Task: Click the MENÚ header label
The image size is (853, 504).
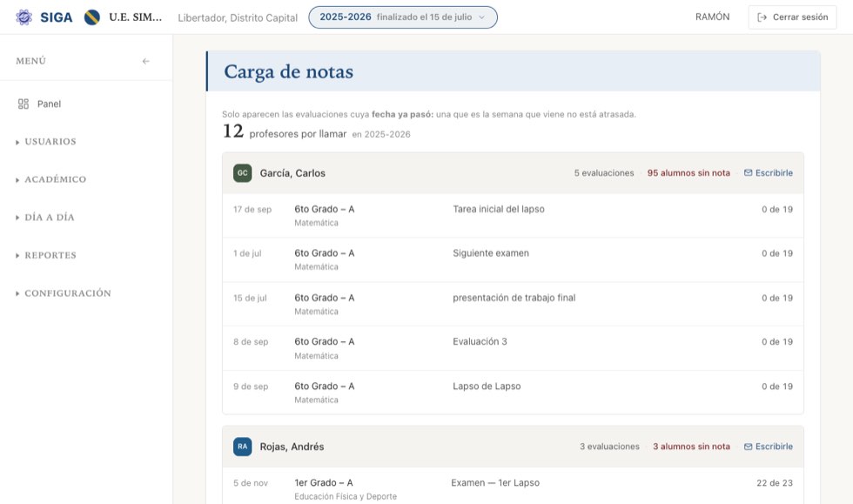Action: (31, 61)
